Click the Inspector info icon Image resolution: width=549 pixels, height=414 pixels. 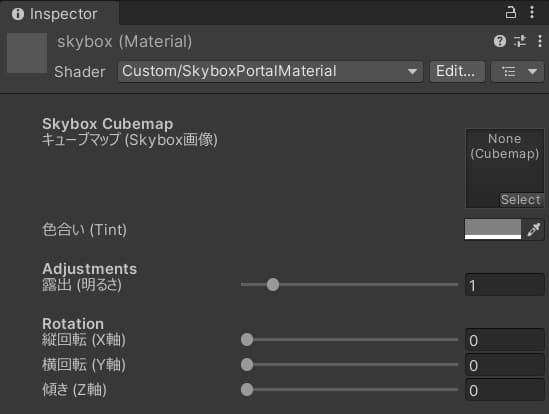[18, 14]
